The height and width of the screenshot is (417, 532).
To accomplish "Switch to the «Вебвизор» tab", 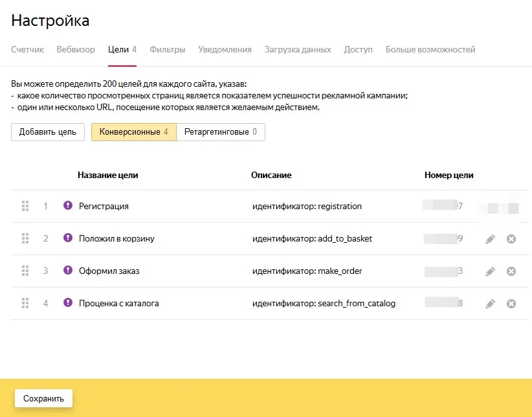I will (x=76, y=49).
